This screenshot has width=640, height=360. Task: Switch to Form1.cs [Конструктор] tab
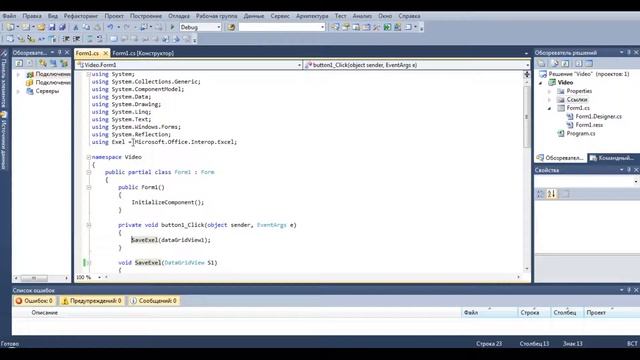coord(143,53)
